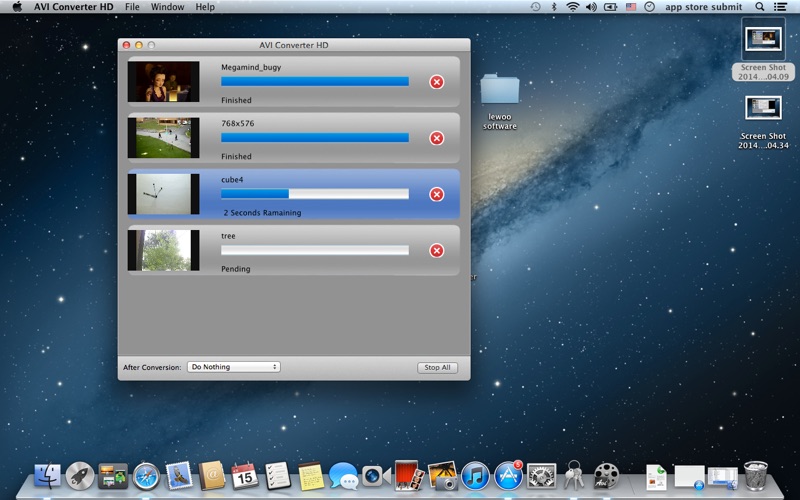Click the 'Pending' status under tree
The height and width of the screenshot is (500, 800).
[x=236, y=269]
